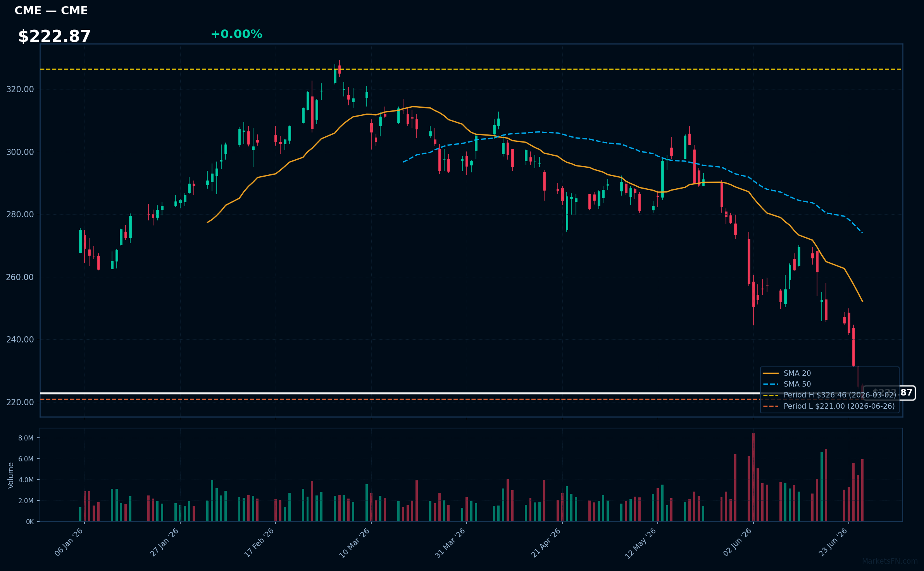Click the 10 Mar '26 date label
This screenshot has height=571, width=924.
[355, 543]
